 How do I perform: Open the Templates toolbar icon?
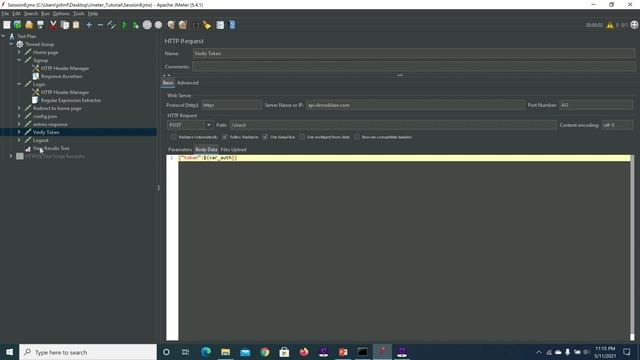click(x=18, y=25)
